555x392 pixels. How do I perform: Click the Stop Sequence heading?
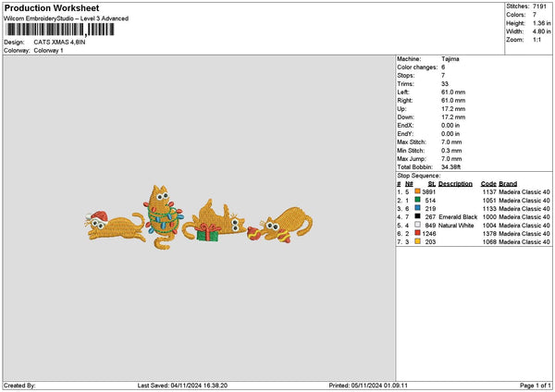point(419,176)
